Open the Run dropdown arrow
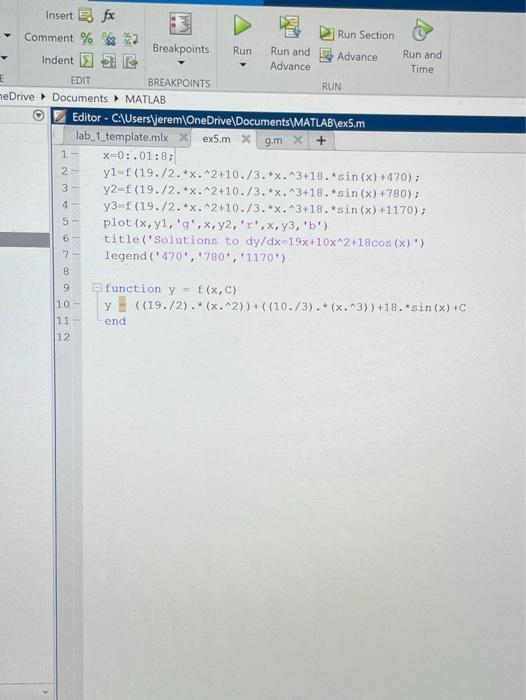Image resolution: width=526 pixels, height=700 pixels. coord(242,65)
